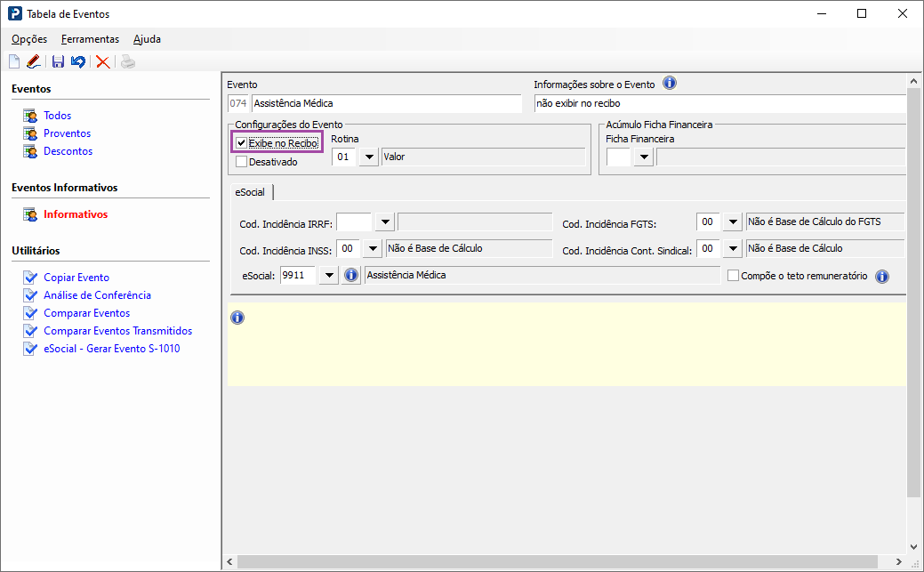This screenshot has height=572, width=924.
Task: Click the Edit pencil toolbar icon
Action: tap(34, 61)
